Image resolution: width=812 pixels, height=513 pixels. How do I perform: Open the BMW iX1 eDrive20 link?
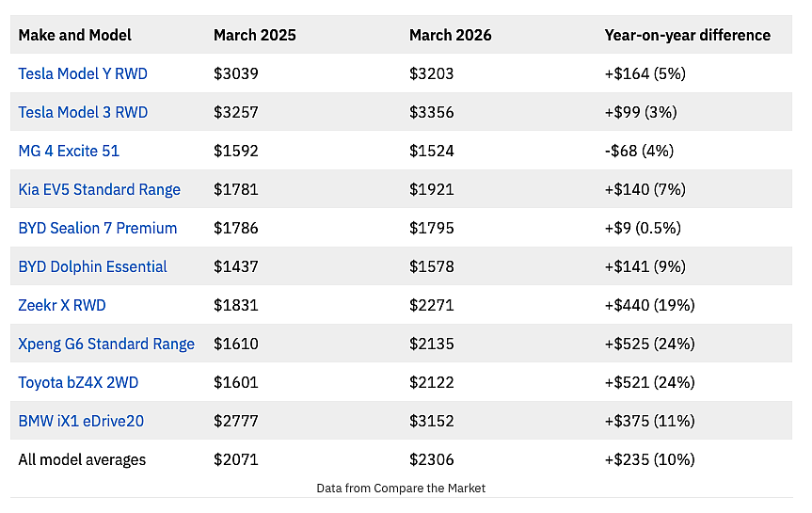coord(81,421)
